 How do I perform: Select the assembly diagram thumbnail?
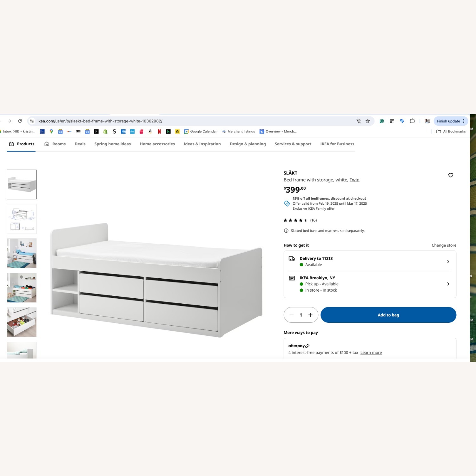(21, 219)
